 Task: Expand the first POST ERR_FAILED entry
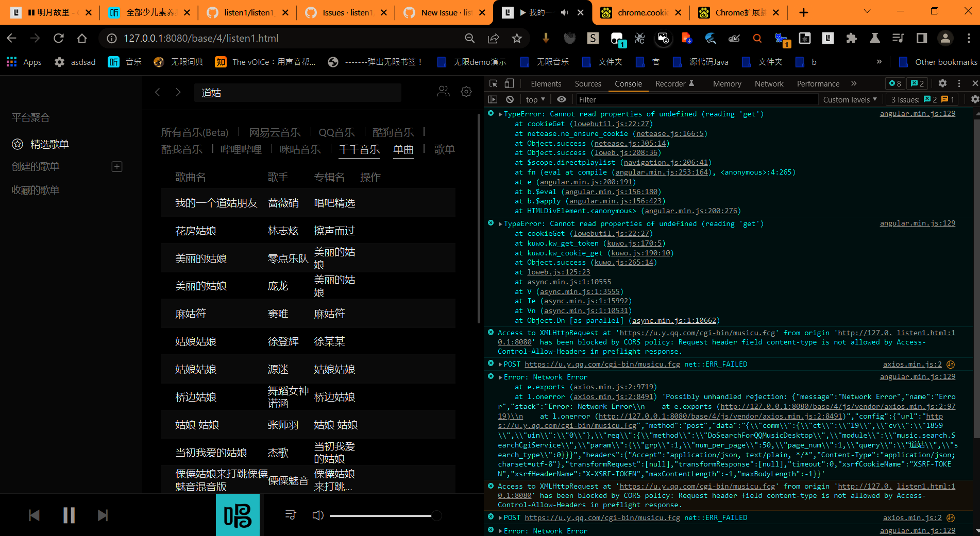coord(500,365)
